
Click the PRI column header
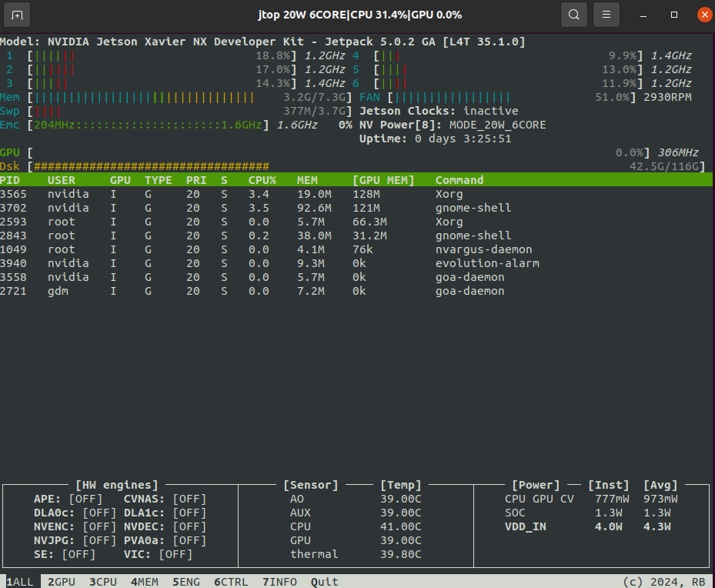196,180
